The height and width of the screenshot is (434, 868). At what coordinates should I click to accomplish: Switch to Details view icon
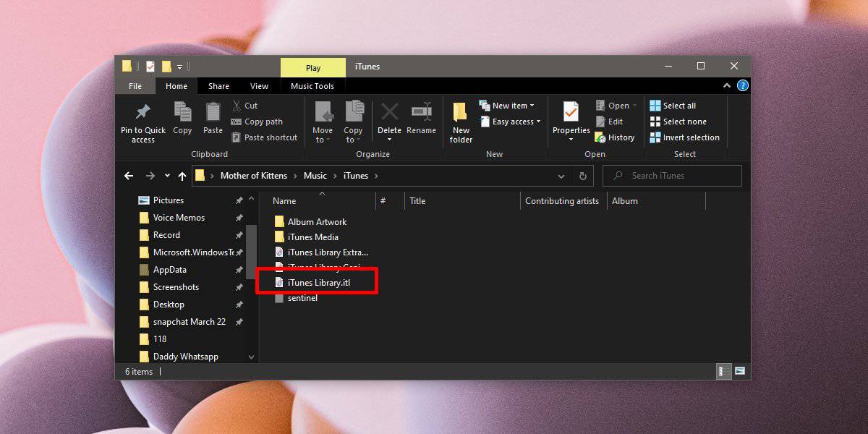[x=723, y=371]
